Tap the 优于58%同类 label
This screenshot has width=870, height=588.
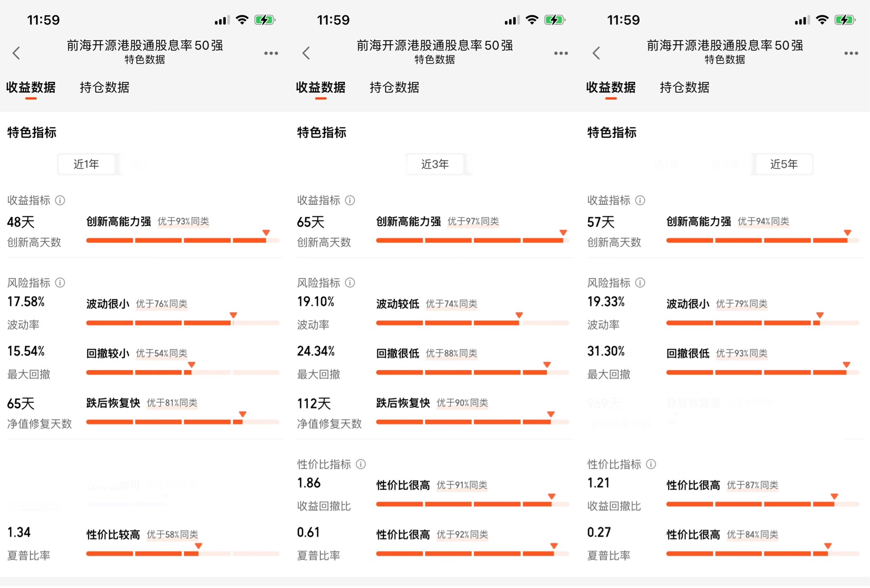[172, 535]
